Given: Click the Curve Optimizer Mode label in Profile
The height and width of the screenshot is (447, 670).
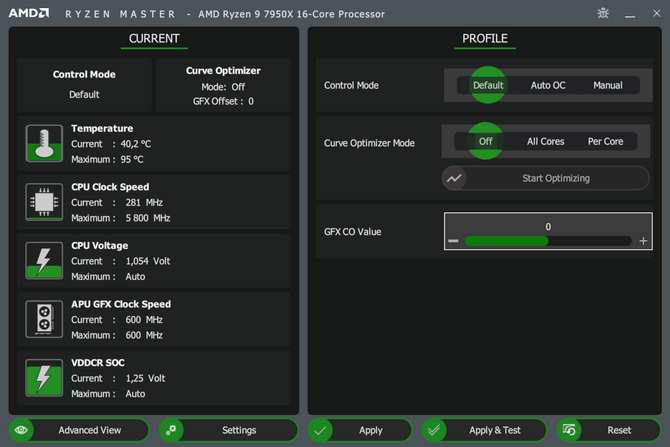Looking at the screenshot, I should coord(369,143).
